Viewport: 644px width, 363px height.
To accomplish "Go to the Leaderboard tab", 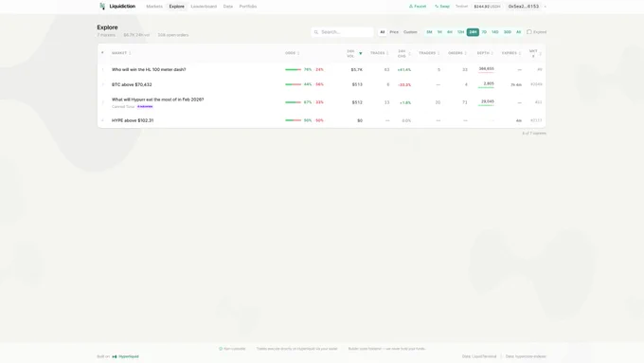I will pos(204,7).
